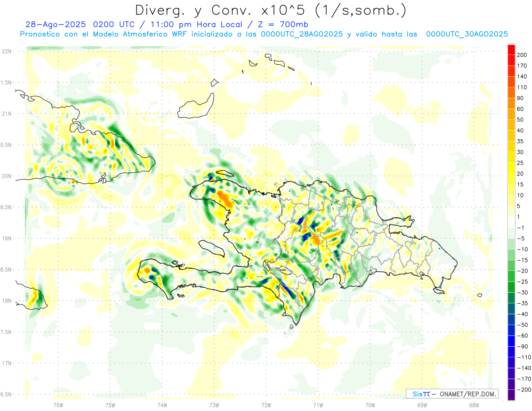Click the '75W' longitude label
Image resolution: width=532 pixels, height=411 pixels.
pyautogui.click(x=110, y=405)
